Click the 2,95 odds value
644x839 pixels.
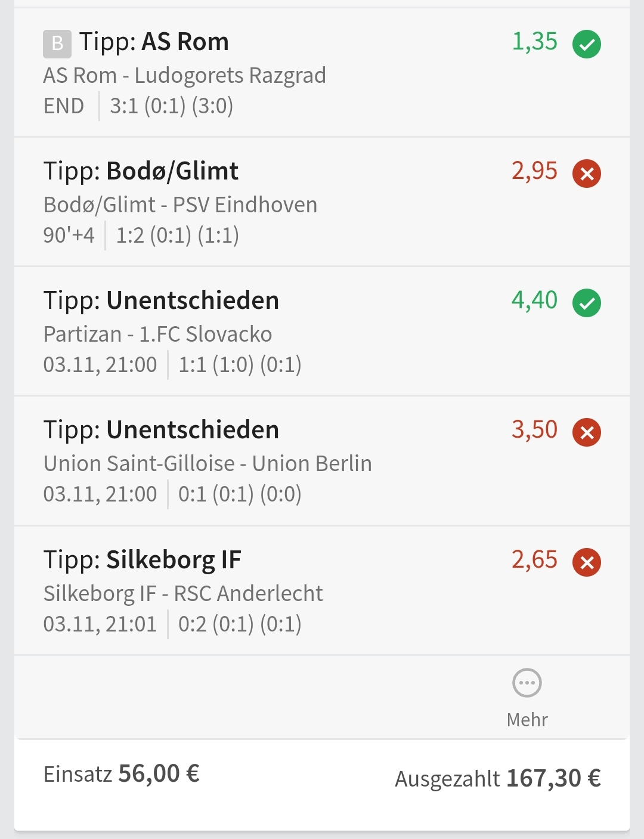coord(534,171)
